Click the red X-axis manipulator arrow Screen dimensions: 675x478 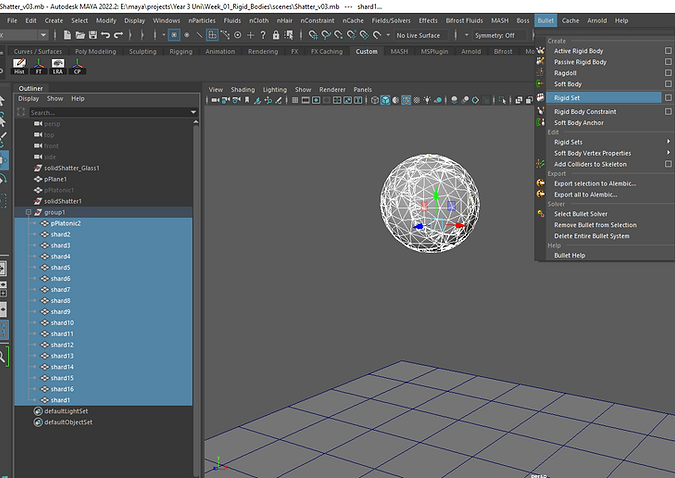point(460,225)
